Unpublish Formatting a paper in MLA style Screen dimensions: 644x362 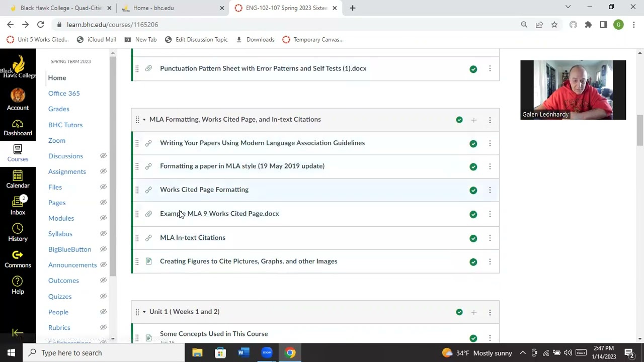coord(473,166)
